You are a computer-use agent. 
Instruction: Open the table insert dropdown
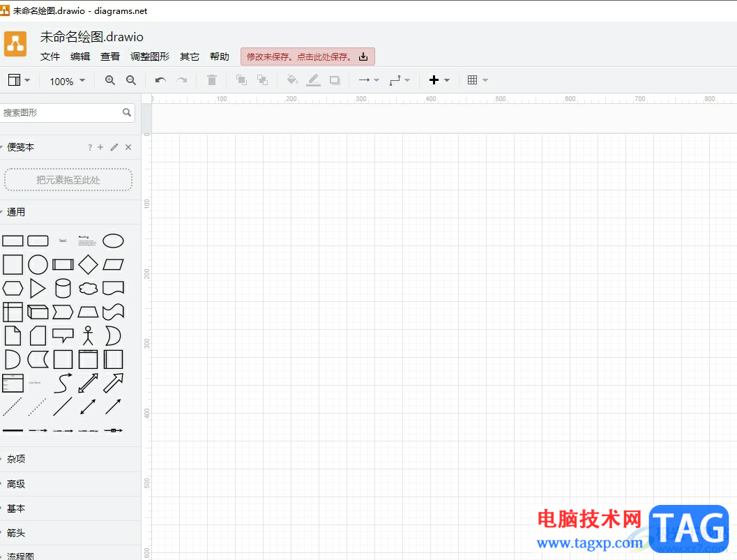pos(478,80)
